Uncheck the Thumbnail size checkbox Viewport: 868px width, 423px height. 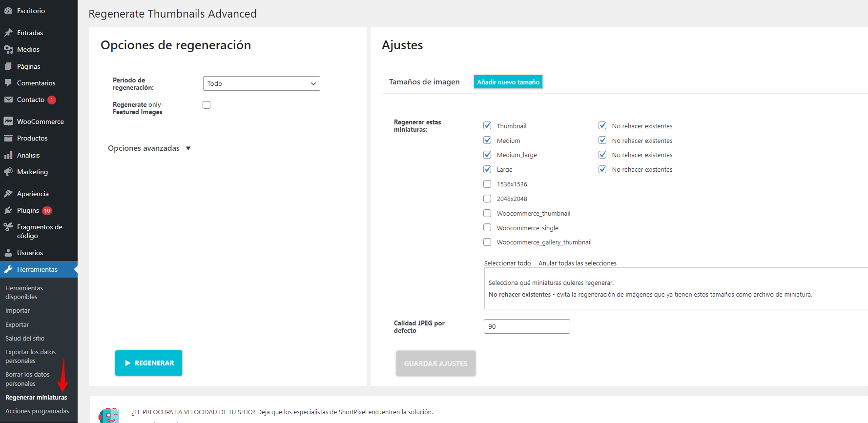point(487,125)
